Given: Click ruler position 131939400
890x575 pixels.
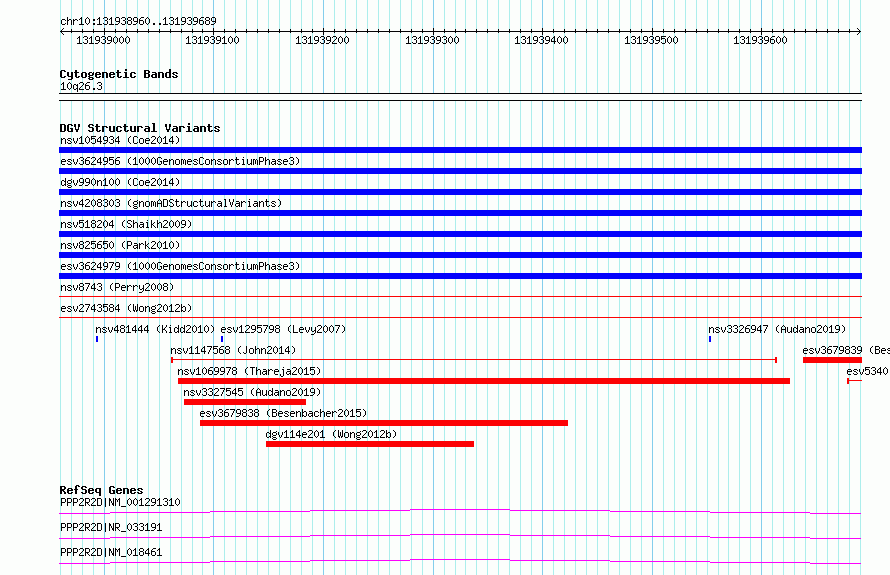Looking at the screenshot, I should pyautogui.click(x=541, y=40).
